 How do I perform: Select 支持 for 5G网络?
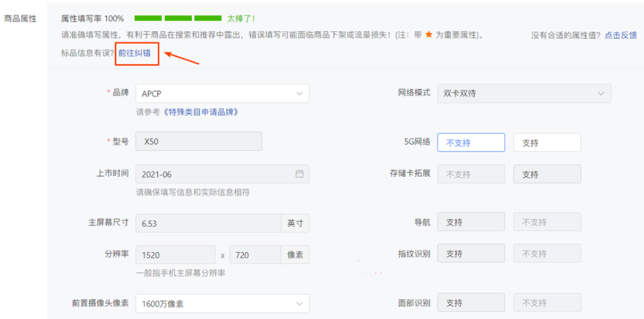click(x=547, y=142)
